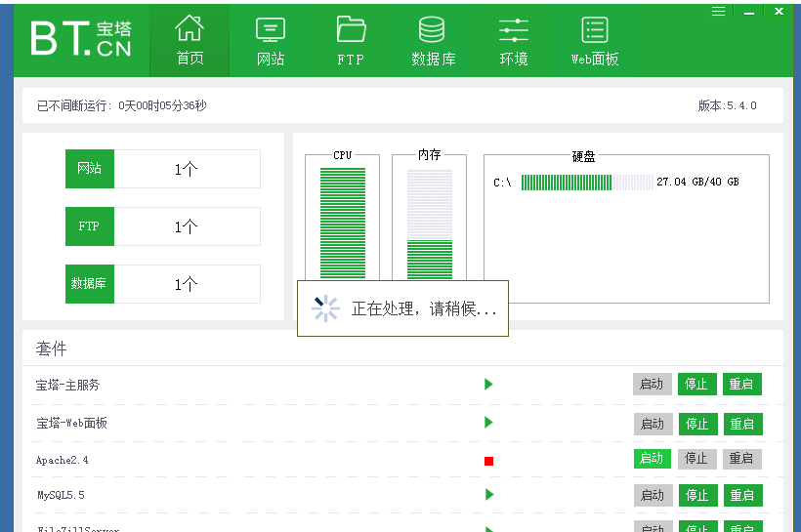This screenshot has height=532, width=801.
Task: Click 重启 for Apache2.4
Action: (x=741, y=459)
